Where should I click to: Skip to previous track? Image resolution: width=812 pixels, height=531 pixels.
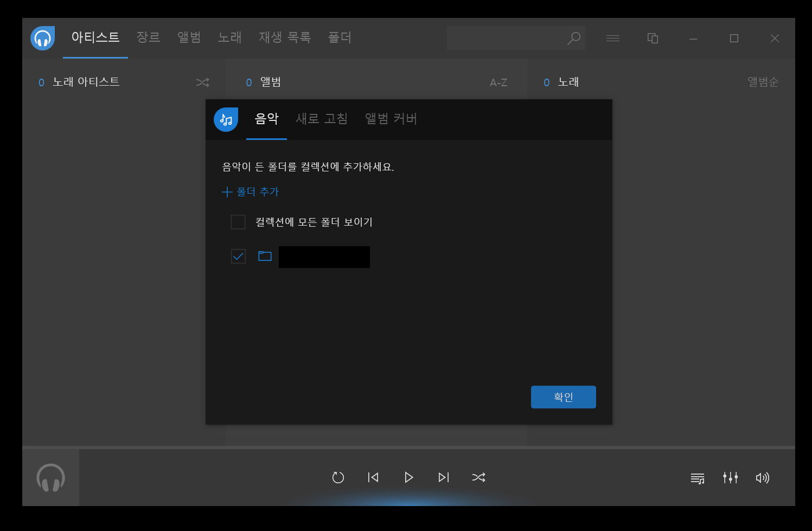[373, 477]
